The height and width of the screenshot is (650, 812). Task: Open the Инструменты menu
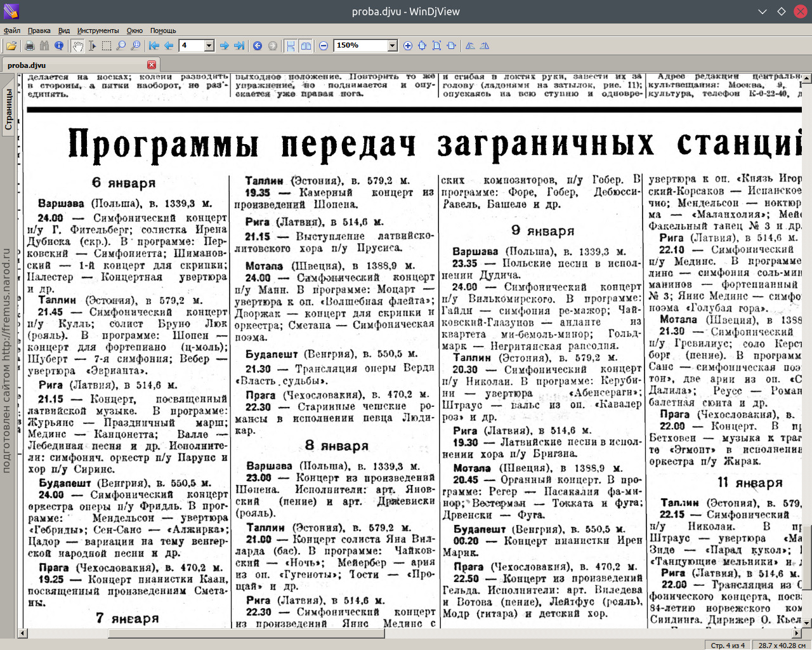98,30
